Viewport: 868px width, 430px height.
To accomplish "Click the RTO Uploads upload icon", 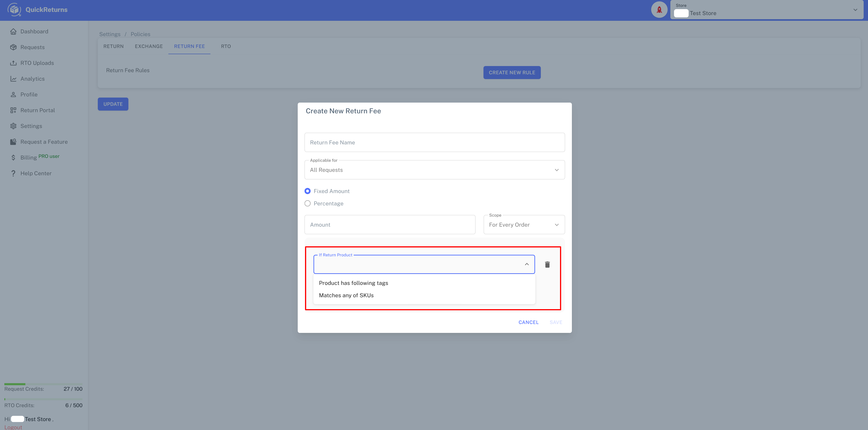I will click(13, 63).
